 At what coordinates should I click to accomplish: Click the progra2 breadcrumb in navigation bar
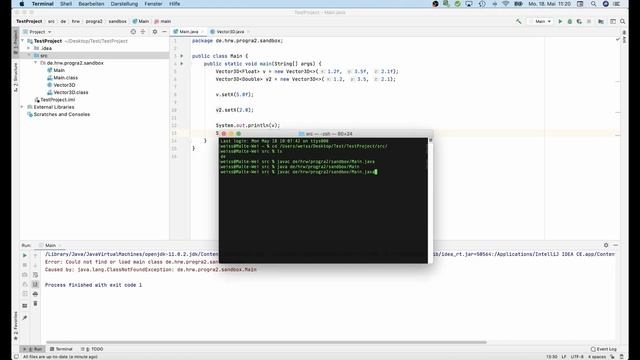pos(94,21)
